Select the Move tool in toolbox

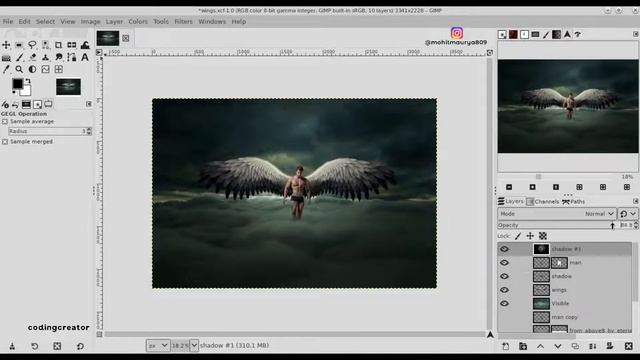tap(6, 45)
